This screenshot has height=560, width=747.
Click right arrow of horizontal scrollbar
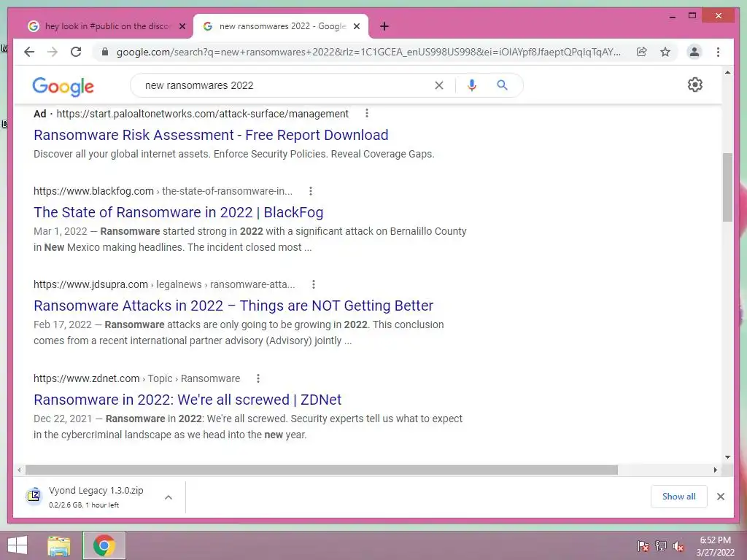pyautogui.click(x=715, y=470)
